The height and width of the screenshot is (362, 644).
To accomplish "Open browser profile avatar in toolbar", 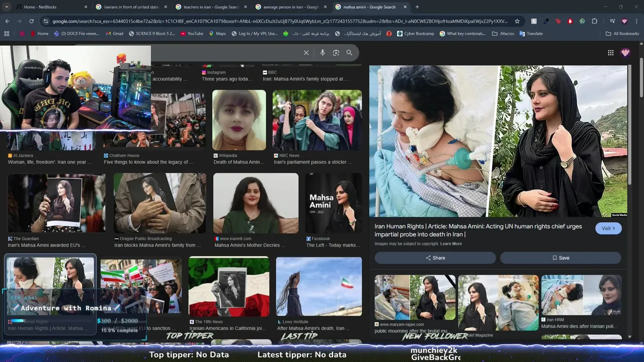I will coord(624,21).
